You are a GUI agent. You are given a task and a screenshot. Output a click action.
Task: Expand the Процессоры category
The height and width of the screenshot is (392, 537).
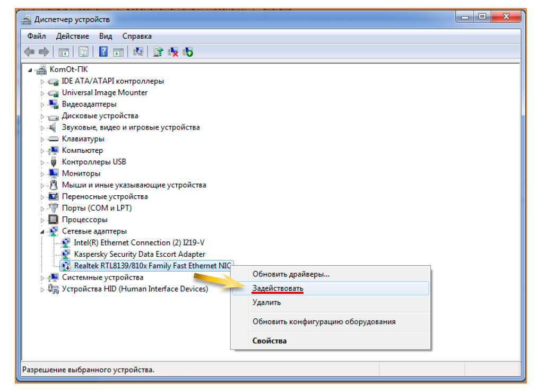coord(42,220)
